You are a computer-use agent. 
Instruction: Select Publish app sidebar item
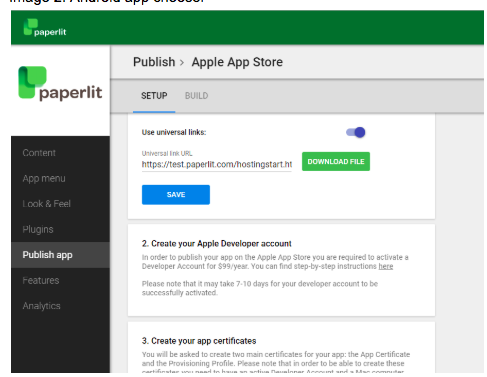tap(60, 255)
